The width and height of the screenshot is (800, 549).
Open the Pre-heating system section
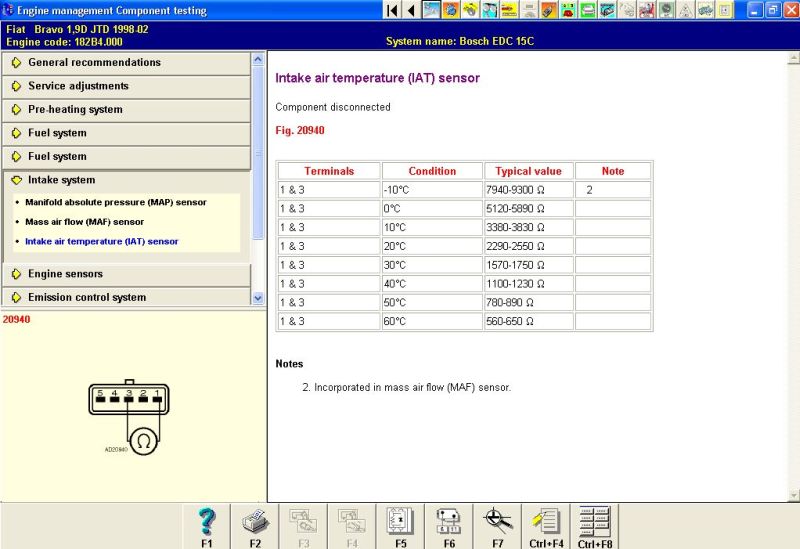tap(75, 109)
